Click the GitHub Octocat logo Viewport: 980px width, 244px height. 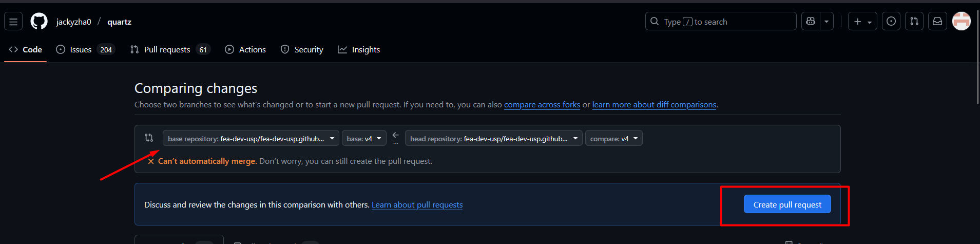[39, 22]
